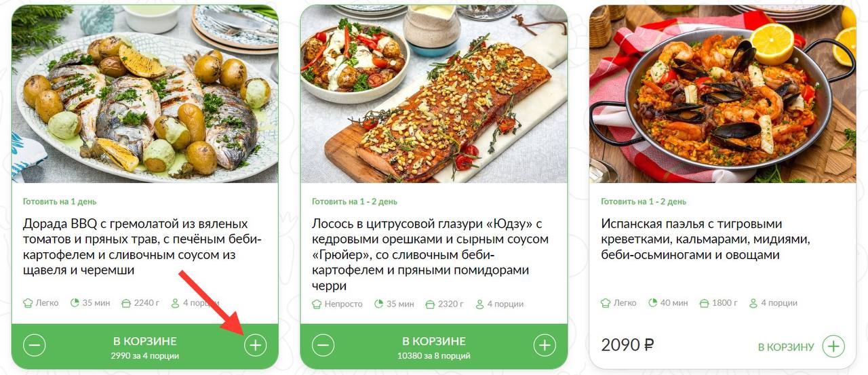The image size is (868, 375).
Task: Click the paella pan photo
Action: (723, 94)
